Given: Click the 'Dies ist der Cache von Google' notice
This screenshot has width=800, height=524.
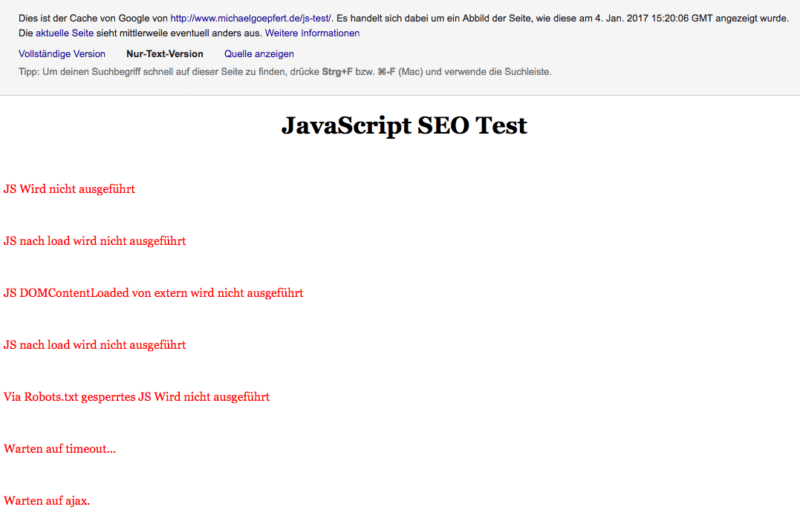Looking at the screenshot, I should tap(93, 18).
